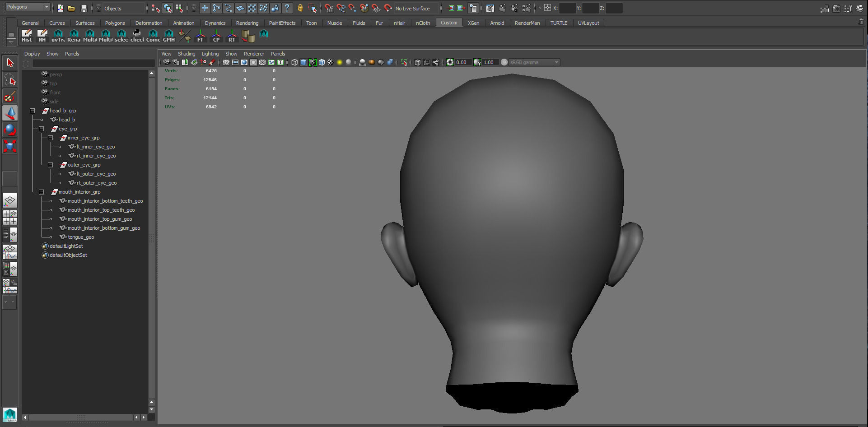Toggle film gate icon in viewport toolbar
Viewport: 868px width, 427px height.
(x=235, y=62)
